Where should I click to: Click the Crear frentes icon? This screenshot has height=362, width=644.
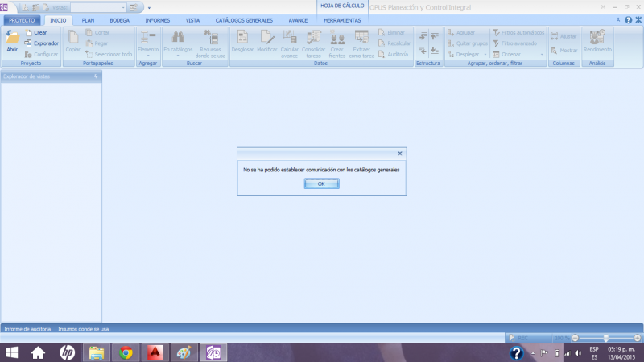coord(337,40)
